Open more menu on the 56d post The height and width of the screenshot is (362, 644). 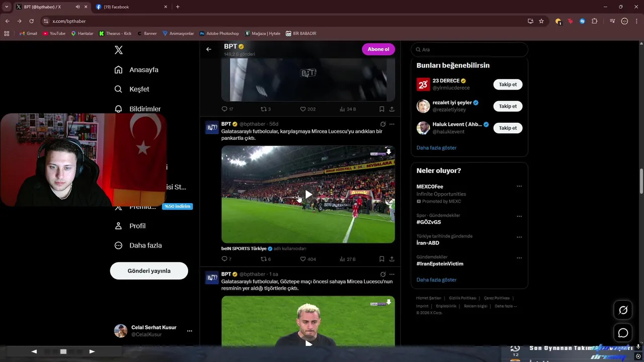point(392,124)
